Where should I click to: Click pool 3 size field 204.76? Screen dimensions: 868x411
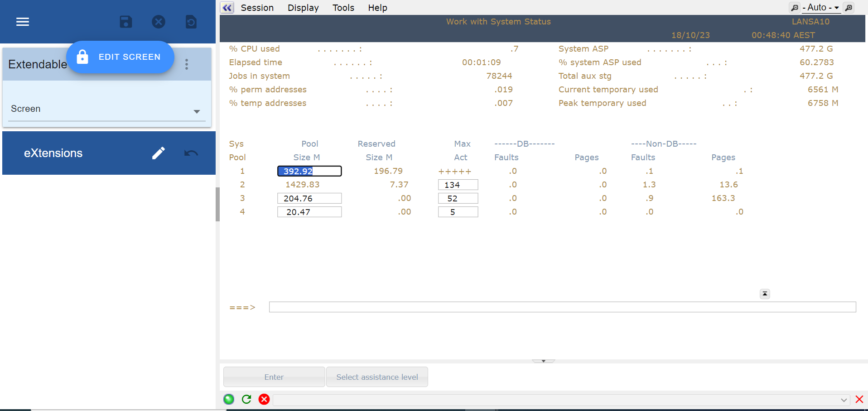pyautogui.click(x=309, y=198)
